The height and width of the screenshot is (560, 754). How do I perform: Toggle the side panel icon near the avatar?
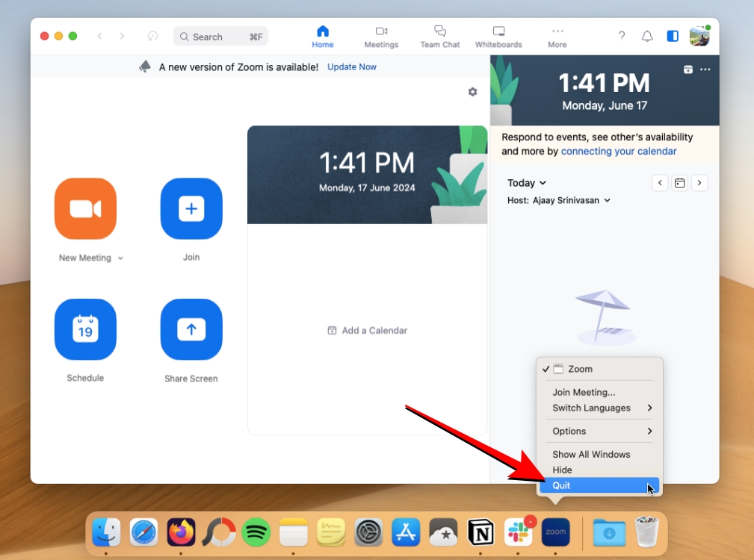click(672, 36)
